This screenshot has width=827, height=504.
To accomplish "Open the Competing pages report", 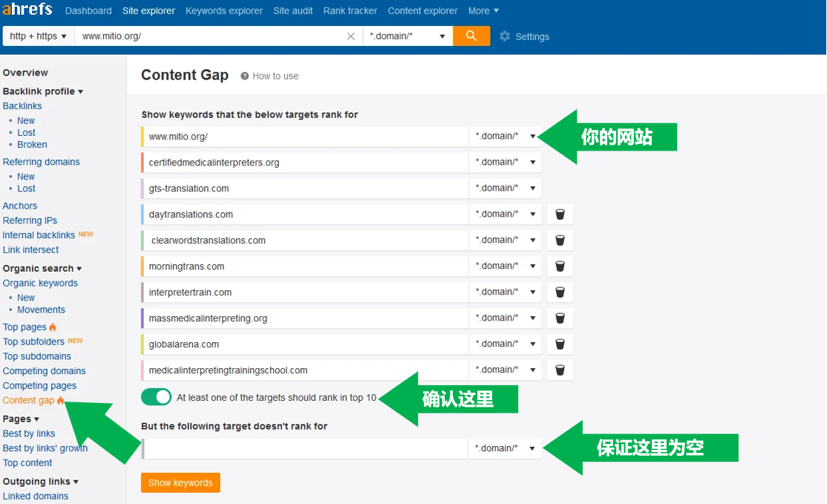I will tap(39, 386).
